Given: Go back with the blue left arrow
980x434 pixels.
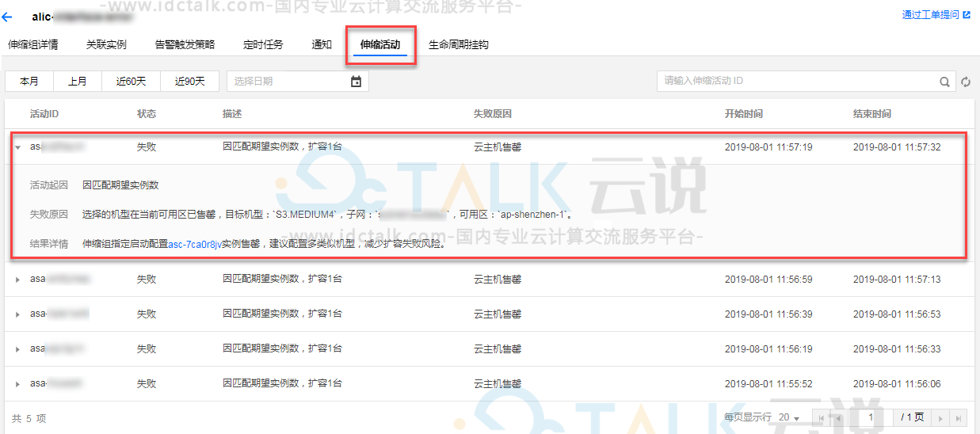Looking at the screenshot, I should (x=8, y=17).
